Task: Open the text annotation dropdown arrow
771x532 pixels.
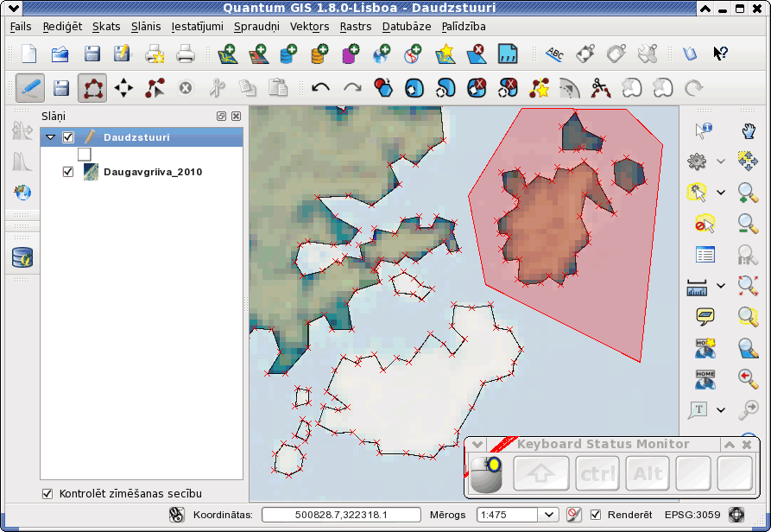Action: point(720,409)
